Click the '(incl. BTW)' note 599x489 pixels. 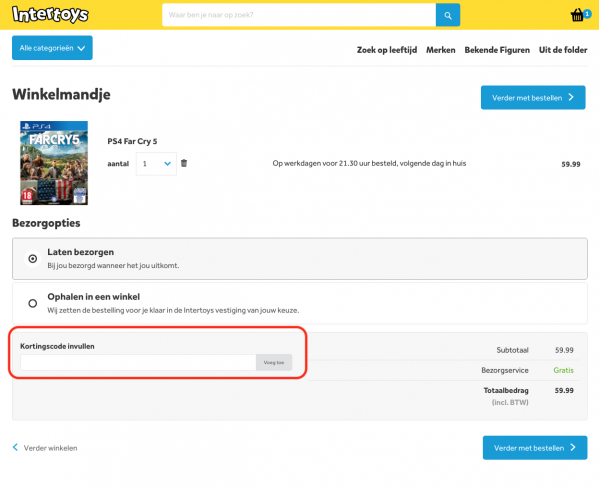coord(510,402)
